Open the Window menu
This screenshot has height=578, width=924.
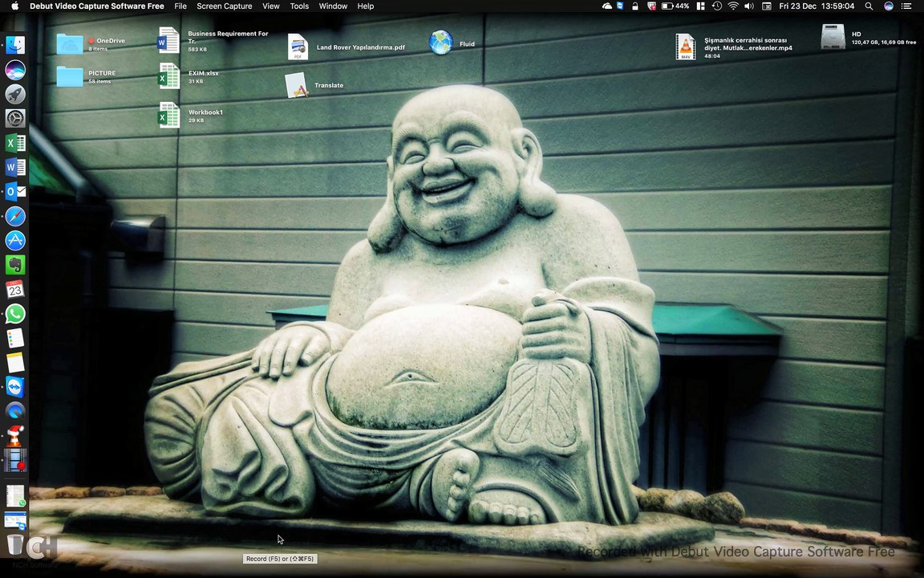pos(333,6)
